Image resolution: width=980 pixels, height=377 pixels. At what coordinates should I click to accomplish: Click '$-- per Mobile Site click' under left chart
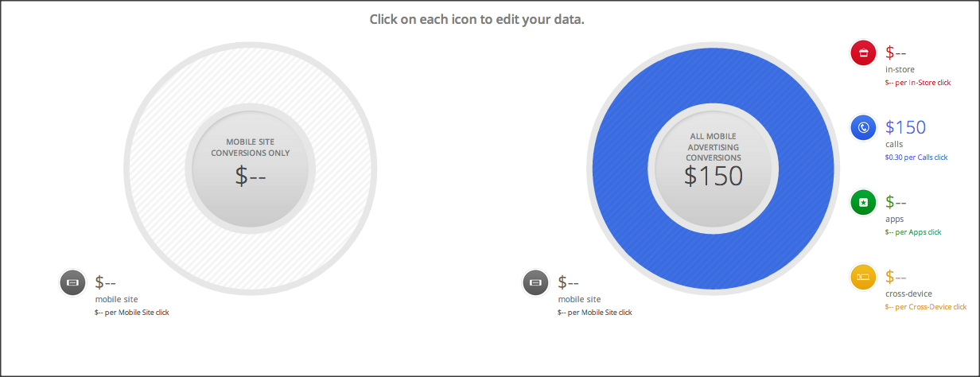click(x=132, y=313)
